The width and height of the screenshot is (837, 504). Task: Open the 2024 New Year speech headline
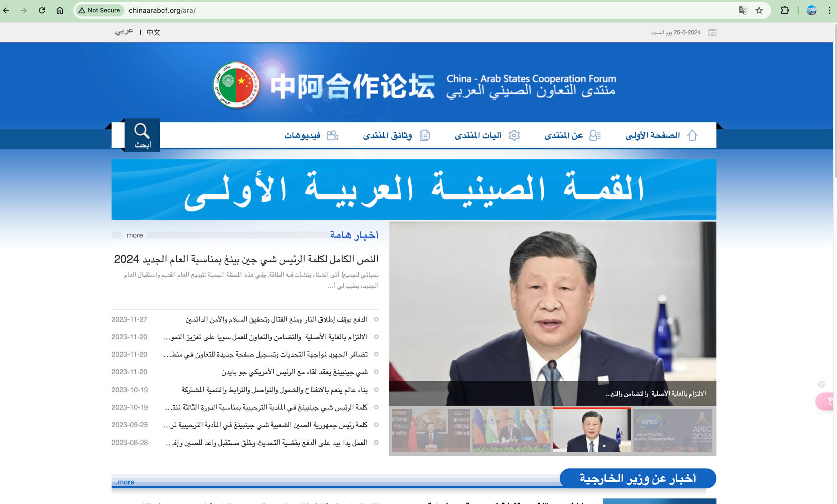coord(246,259)
